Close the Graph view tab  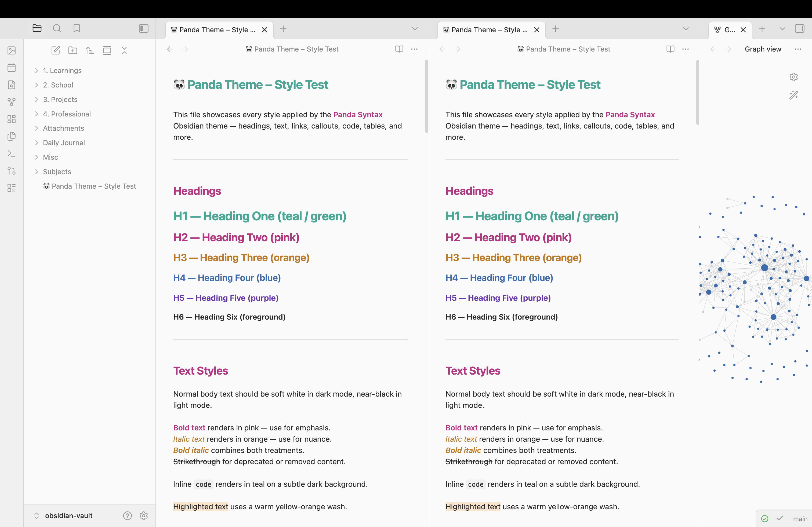click(743, 30)
